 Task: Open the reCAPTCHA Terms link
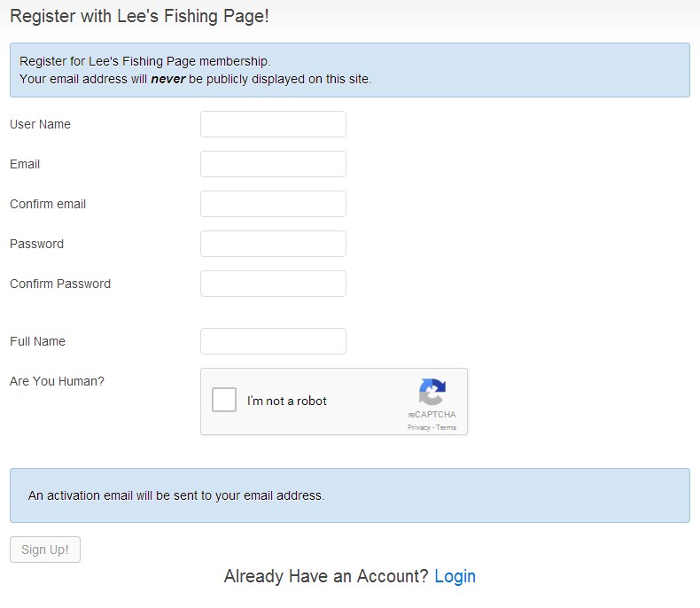tap(447, 427)
